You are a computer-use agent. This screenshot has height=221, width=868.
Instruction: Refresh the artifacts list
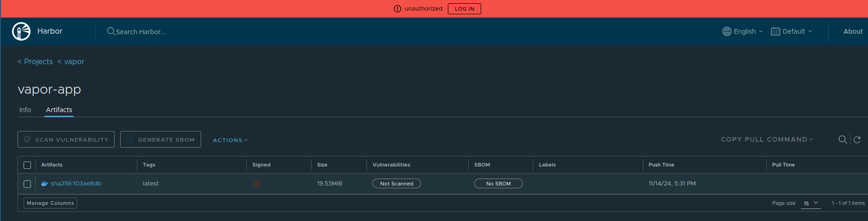[x=857, y=140]
